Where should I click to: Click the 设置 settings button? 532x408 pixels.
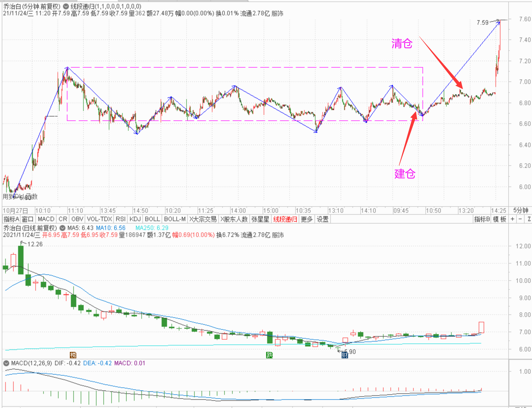[x=323, y=219]
